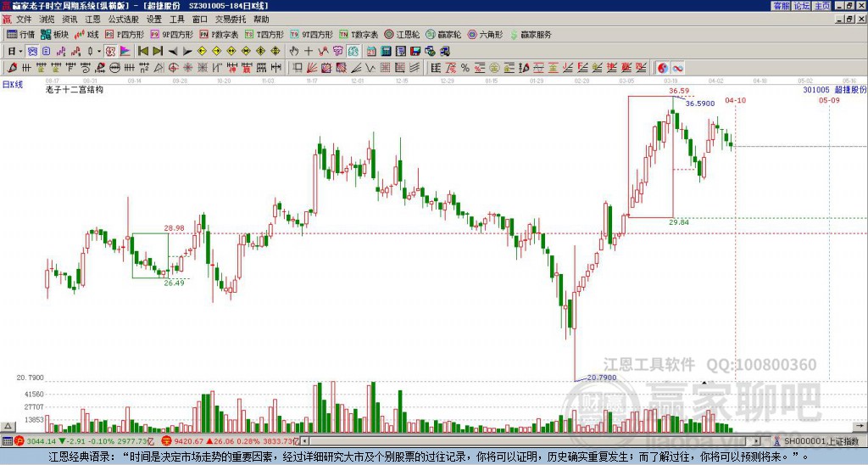Select the angle line drawing tool
This screenshot has width=868, height=465.
click(356, 68)
